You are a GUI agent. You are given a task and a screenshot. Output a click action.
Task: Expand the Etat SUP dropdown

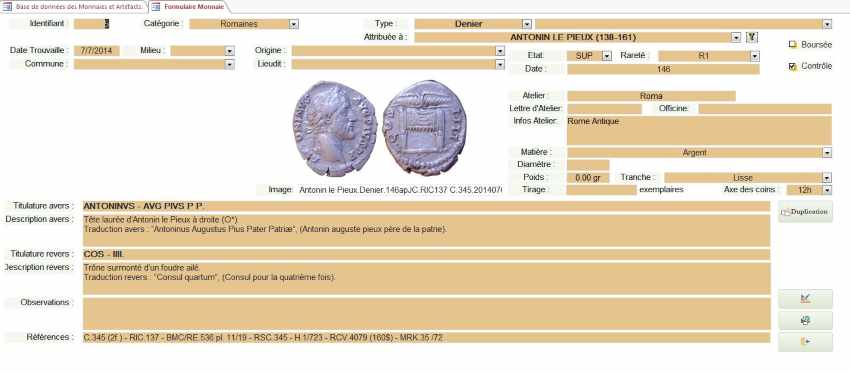(607, 56)
